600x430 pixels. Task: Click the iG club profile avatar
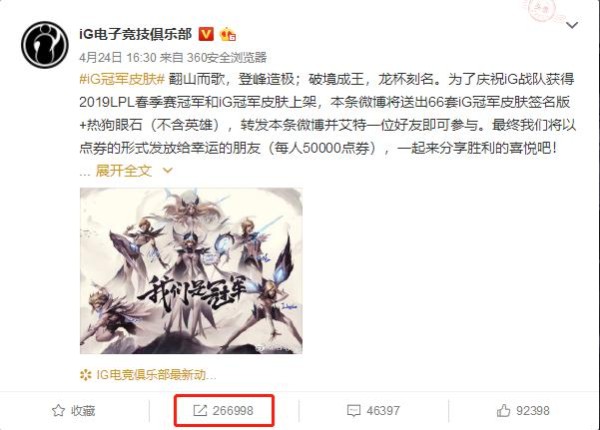click(x=45, y=44)
